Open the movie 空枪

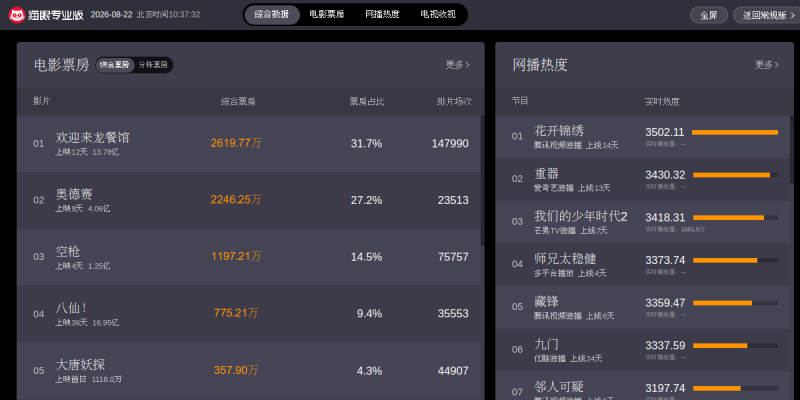[x=68, y=252]
